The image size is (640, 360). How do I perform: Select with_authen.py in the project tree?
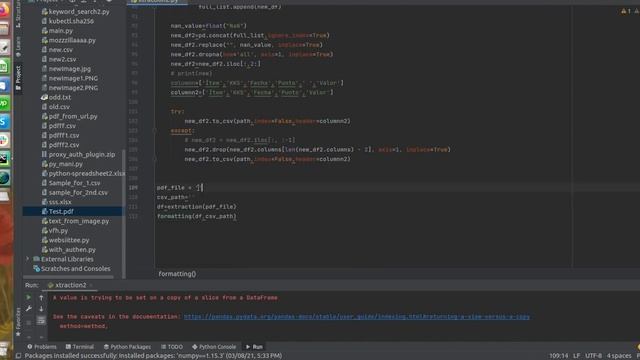point(69,250)
